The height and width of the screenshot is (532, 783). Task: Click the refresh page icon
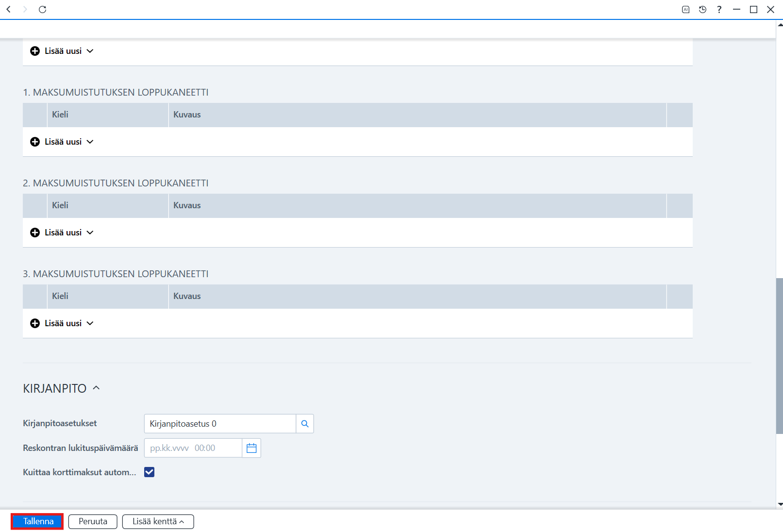43,9
